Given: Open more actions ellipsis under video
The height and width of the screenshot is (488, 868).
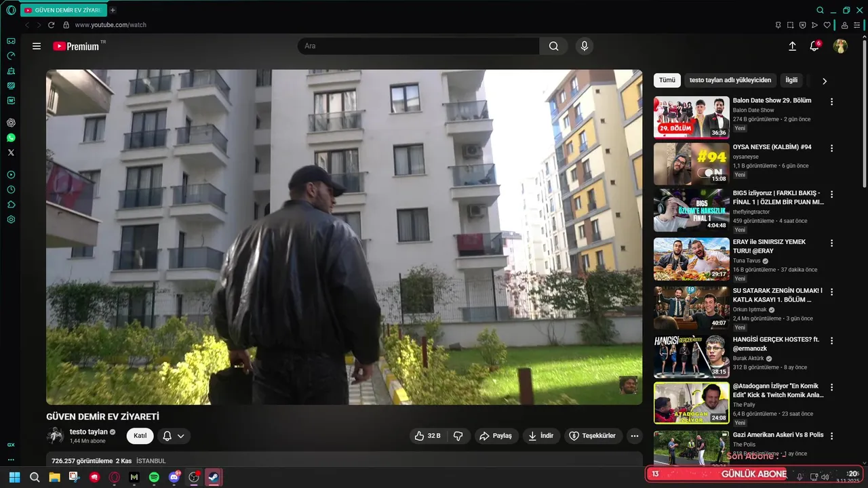Looking at the screenshot, I should [x=635, y=436].
